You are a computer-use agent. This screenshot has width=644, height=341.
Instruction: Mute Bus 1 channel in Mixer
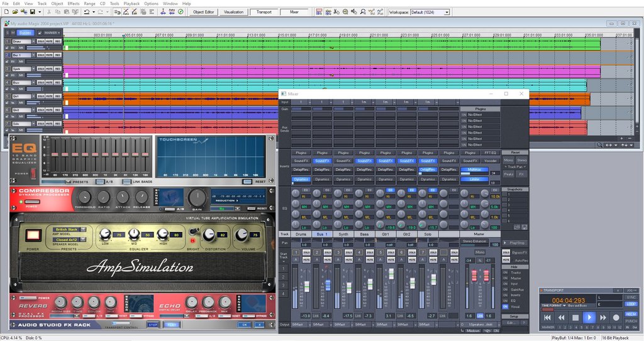click(x=327, y=260)
